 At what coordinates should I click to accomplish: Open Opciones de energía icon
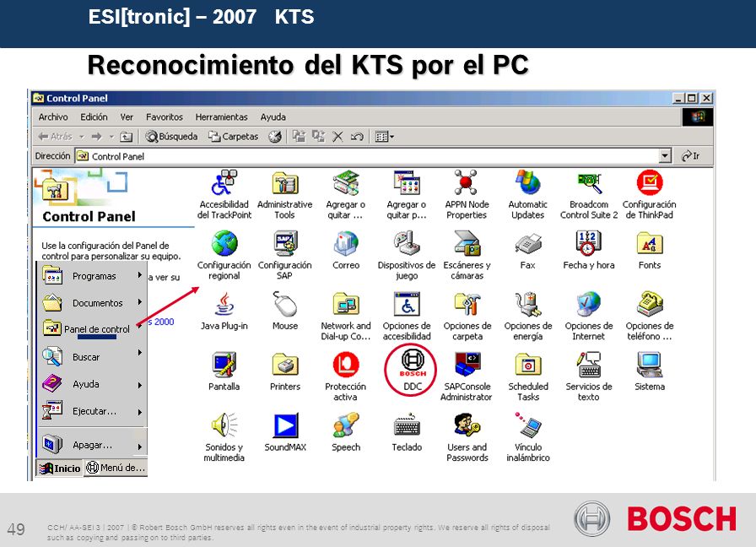click(x=527, y=305)
